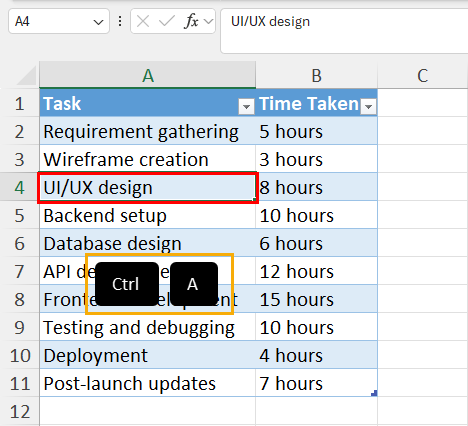Select row 5 header

click(x=20, y=215)
